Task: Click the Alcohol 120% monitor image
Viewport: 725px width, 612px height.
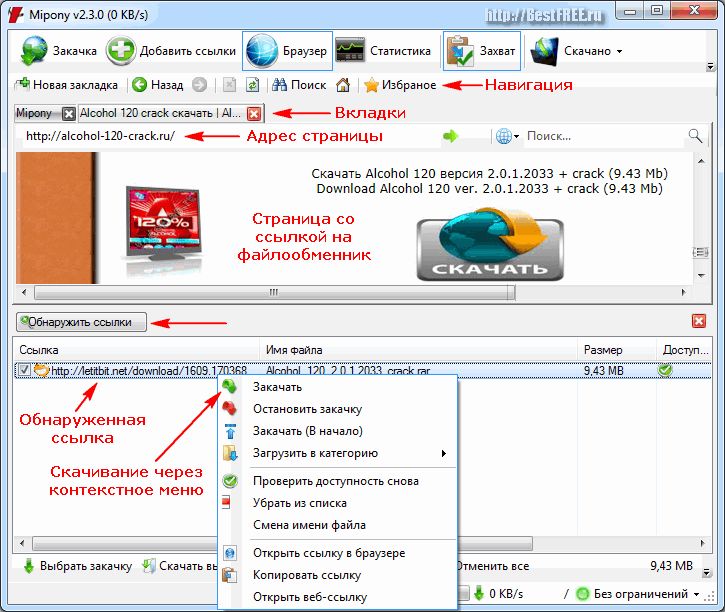Action: [163, 226]
